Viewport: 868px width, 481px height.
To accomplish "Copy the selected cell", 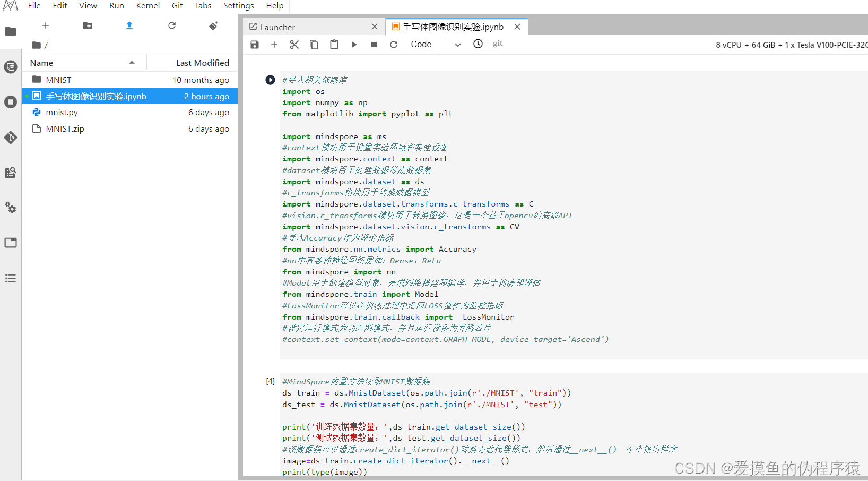I will 314,45.
